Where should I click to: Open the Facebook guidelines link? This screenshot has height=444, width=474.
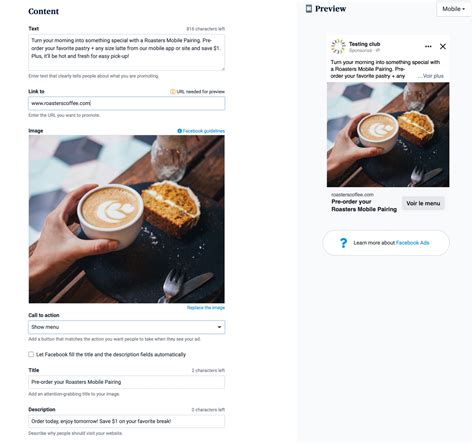click(x=203, y=131)
